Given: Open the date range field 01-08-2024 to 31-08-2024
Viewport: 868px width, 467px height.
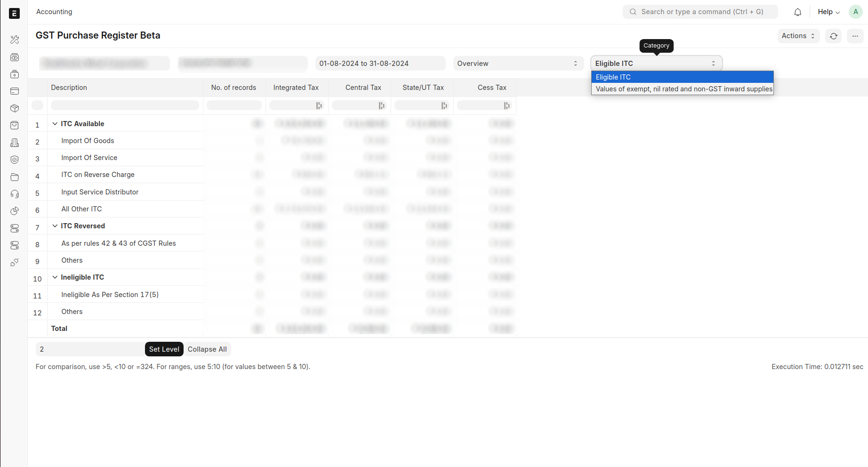Looking at the screenshot, I should [x=380, y=64].
